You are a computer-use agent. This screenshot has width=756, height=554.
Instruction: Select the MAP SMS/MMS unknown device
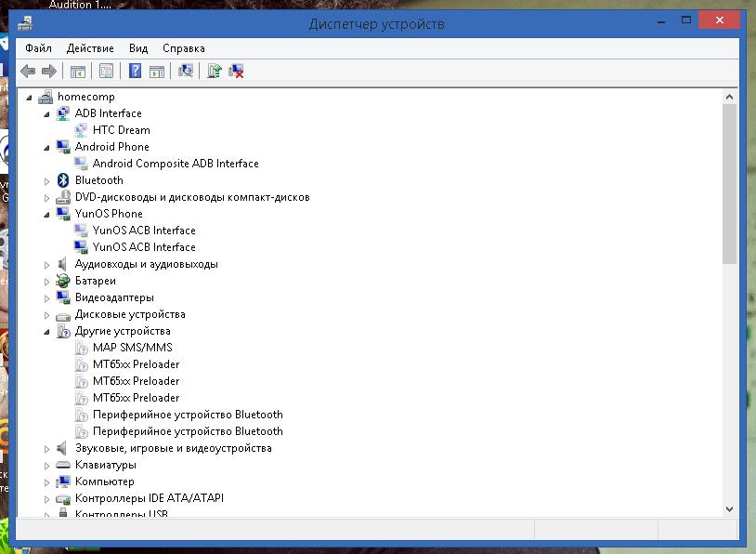pos(132,348)
